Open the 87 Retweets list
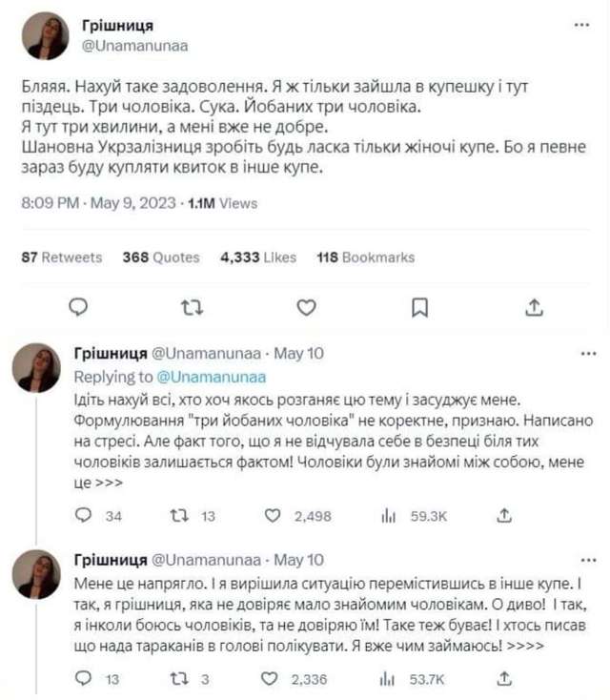This screenshot has width=610, height=700. click(x=61, y=257)
